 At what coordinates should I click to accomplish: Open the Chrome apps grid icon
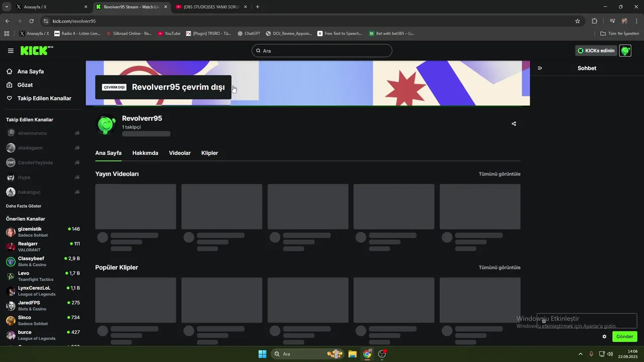click(7, 34)
